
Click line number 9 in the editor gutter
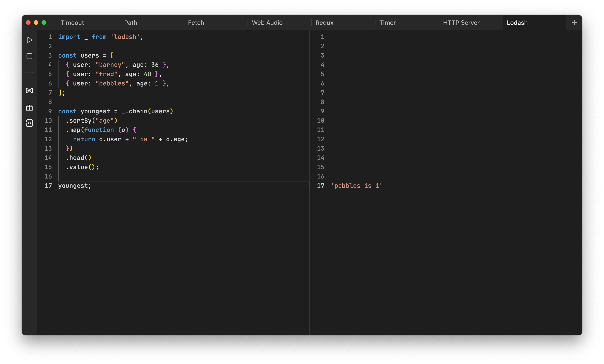(50, 111)
